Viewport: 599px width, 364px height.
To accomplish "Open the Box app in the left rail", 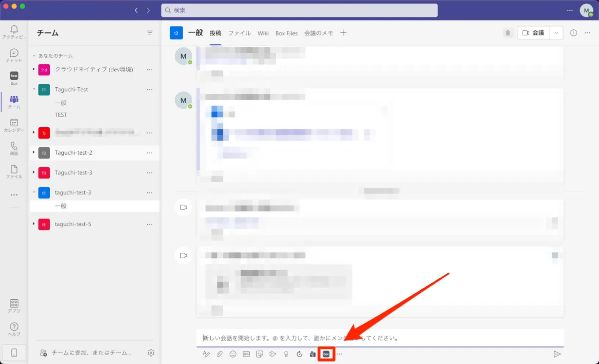I will tap(14, 78).
